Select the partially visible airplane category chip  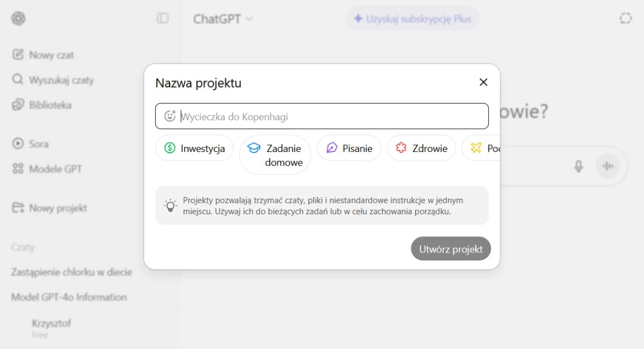tap(481, 148)
